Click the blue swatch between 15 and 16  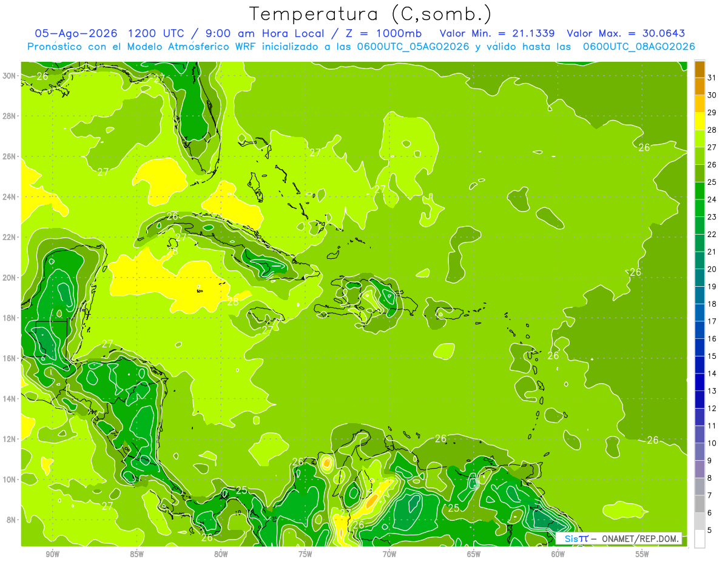(699, 347)
